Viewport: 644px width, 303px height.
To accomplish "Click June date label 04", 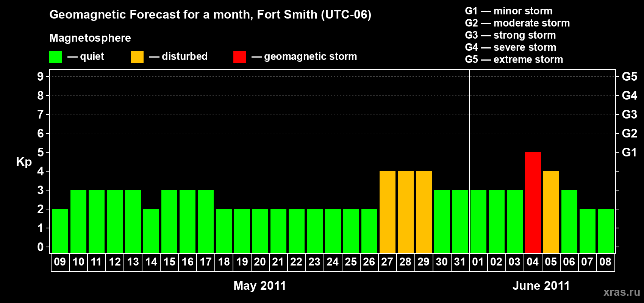I will click(x=533, y=262).
